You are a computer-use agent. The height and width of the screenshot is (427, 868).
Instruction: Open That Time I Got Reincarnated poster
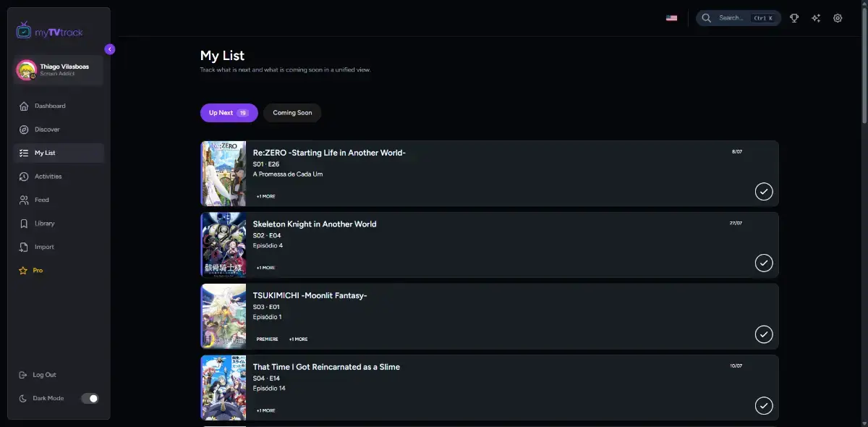click(224, 388)
